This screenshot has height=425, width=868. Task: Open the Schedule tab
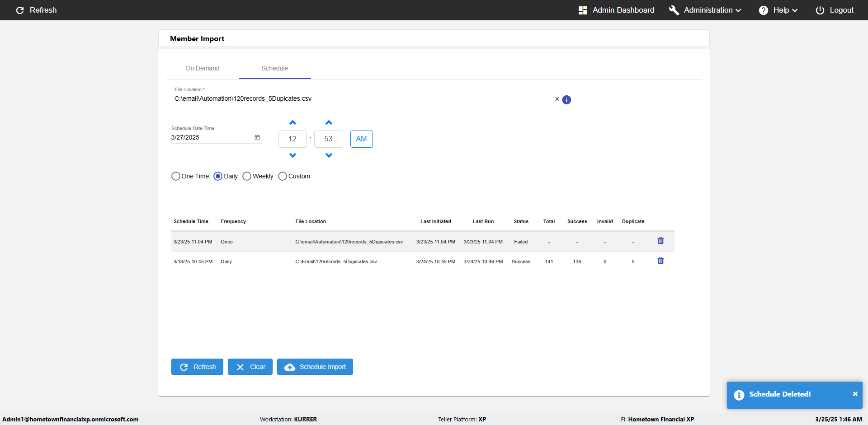point(275,68)
